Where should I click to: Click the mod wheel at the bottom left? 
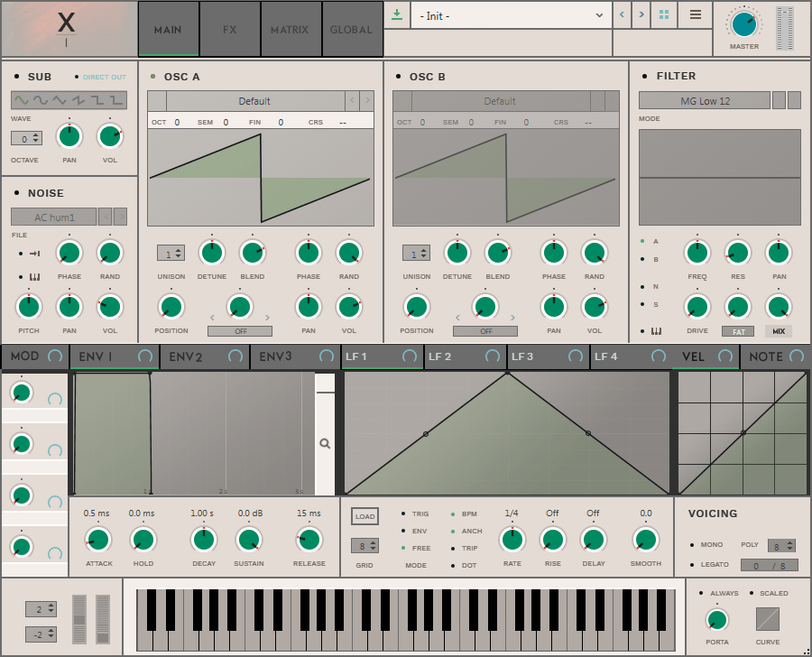pyautogui.click(x=102, y=619)
